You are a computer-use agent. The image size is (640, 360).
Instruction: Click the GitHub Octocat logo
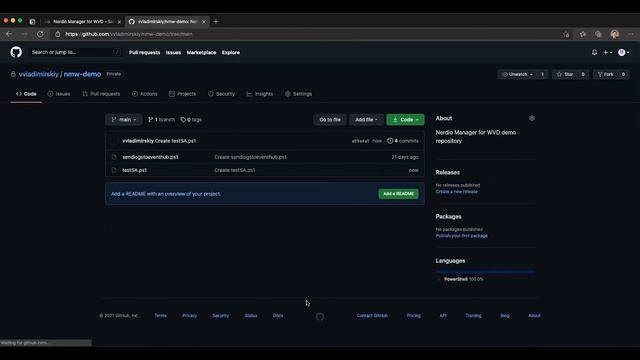click(16, 52)
